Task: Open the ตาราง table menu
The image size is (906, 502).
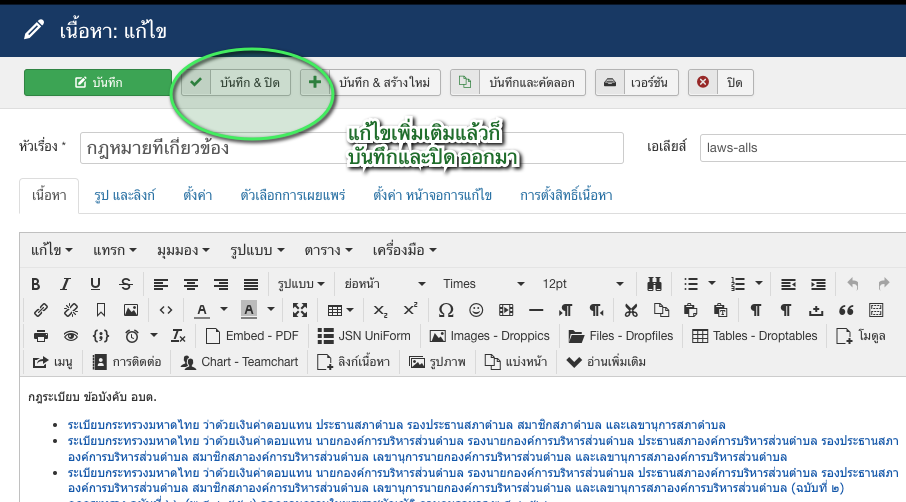Action: [328, 250]
